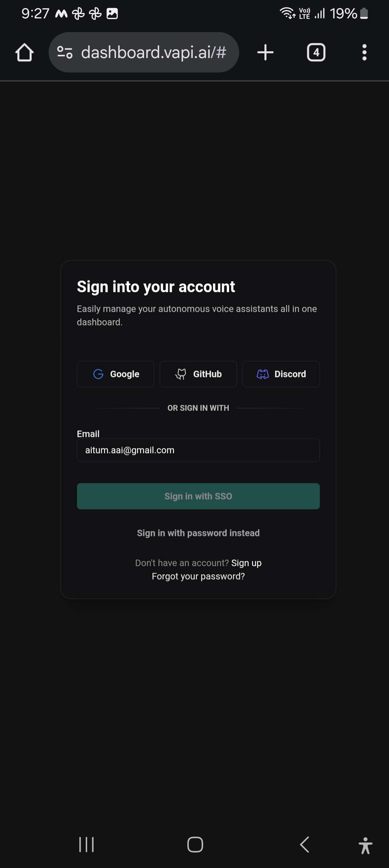Open the tab switcher showing 4 tabs
Viewport: 389px width, 868px height.
316,53
